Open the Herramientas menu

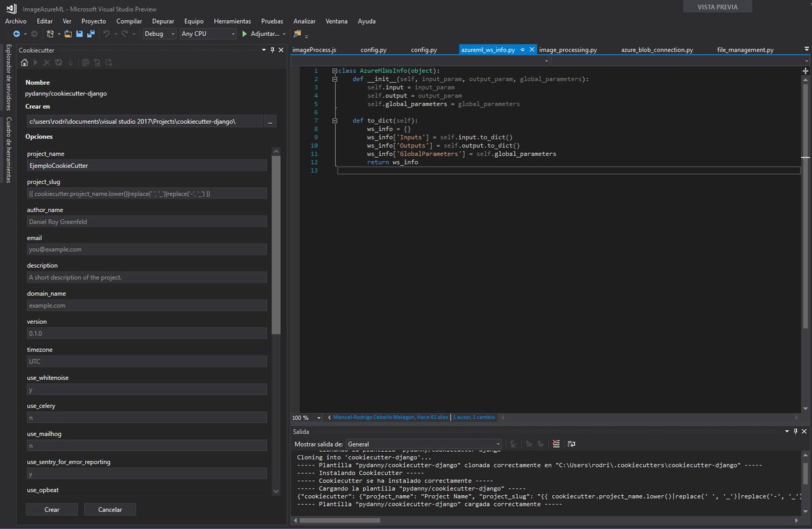[232, 21]
